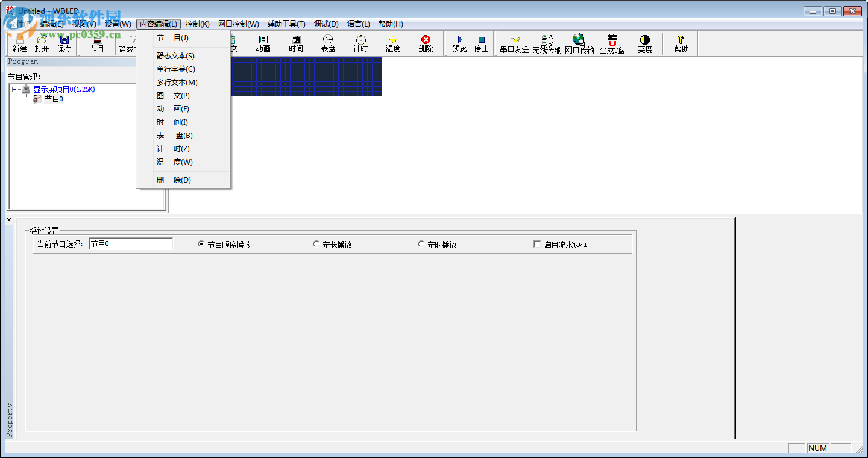
Task: Click the 保存 (Save) toolbar icon
Action: [64, 44]
